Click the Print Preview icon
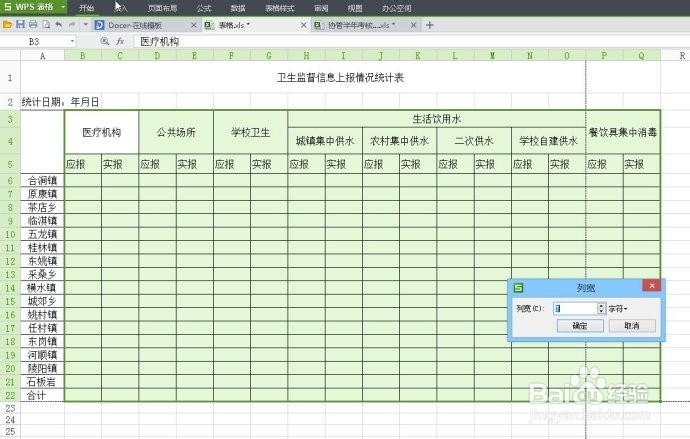Screen dimensions: 690x439 point(46,25)
